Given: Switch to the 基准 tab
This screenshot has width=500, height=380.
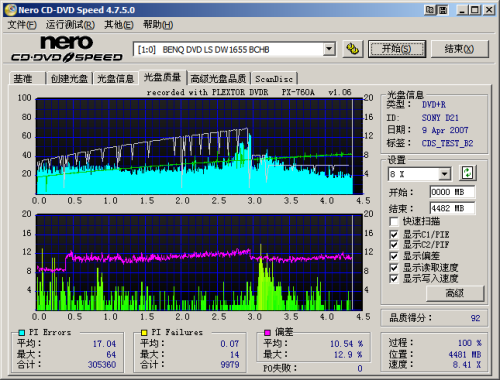Looking at the screenshot, I should coord(27,79).
